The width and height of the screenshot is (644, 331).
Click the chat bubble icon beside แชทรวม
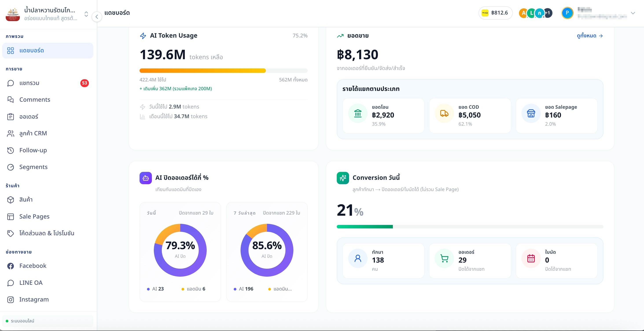tap(11, 83)
